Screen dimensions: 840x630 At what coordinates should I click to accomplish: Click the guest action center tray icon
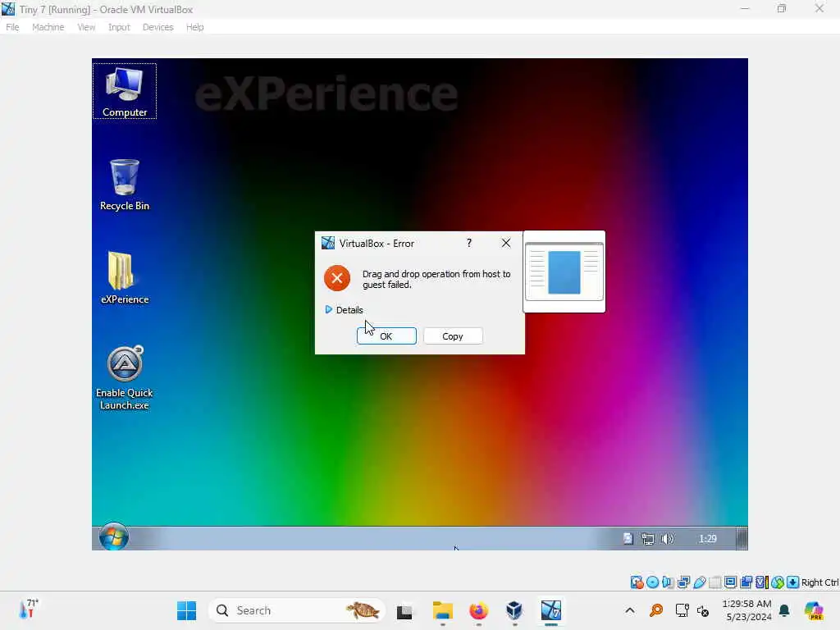pyautogui.click(x=628, y=539)
